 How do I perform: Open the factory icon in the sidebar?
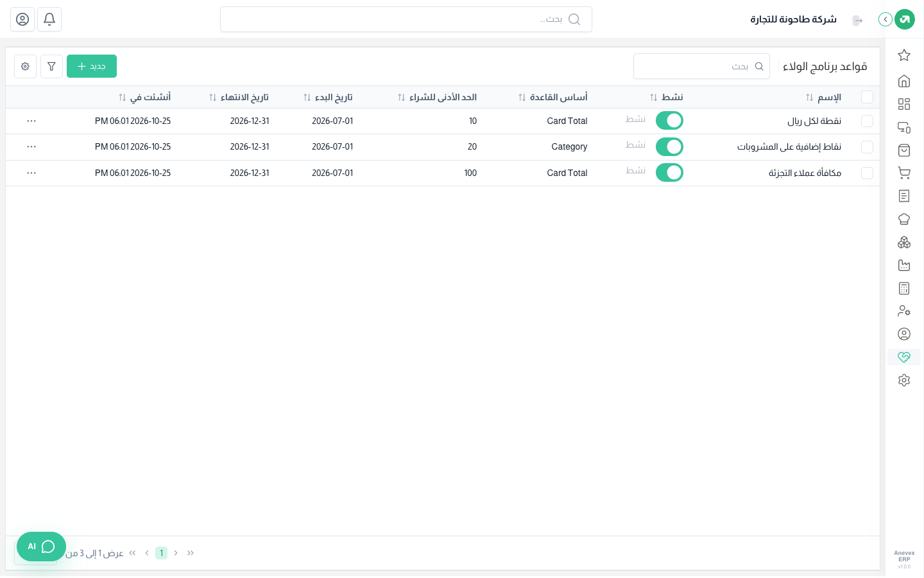point(904,265)
